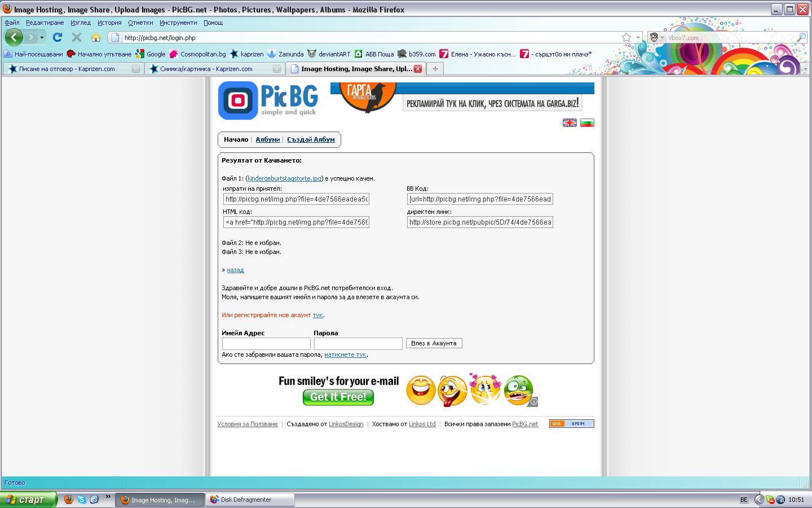Open the Най-посещавани bookmarks folder

coord(33,54)
